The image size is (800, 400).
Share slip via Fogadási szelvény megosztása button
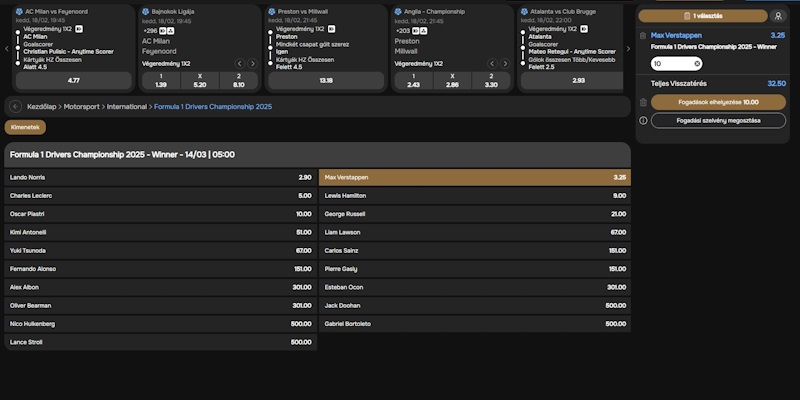[x=718, y=121]
